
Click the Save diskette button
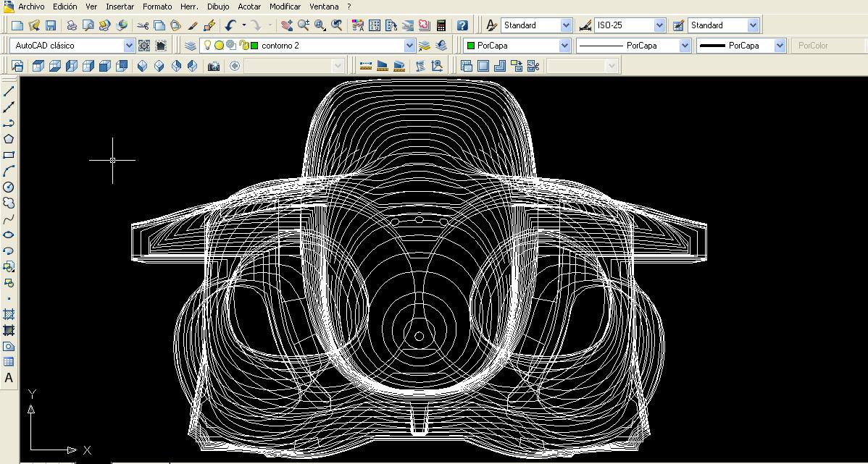51,25
